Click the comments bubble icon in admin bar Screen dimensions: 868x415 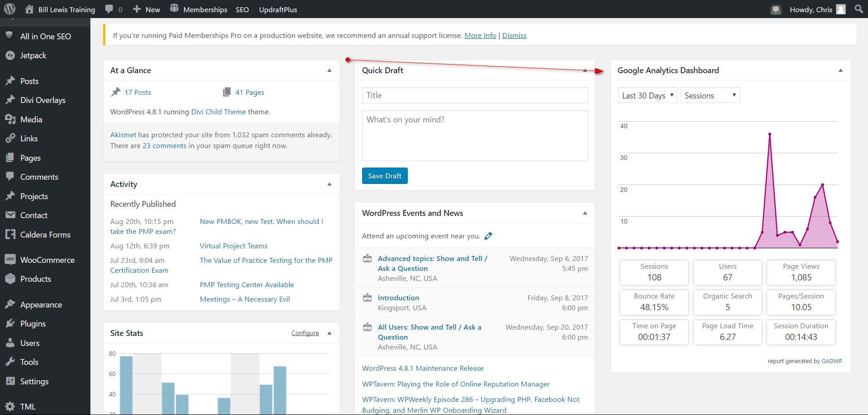tap(109, 9)
